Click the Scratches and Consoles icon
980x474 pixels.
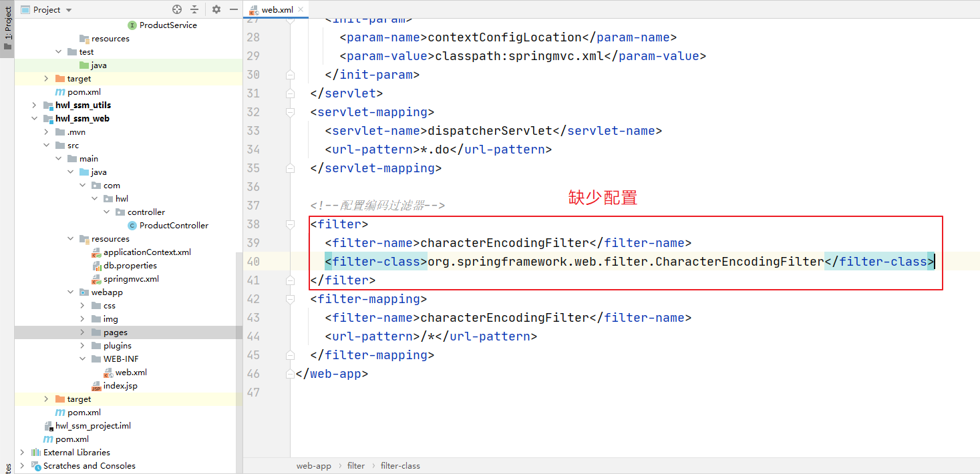[x=36, y=465]
